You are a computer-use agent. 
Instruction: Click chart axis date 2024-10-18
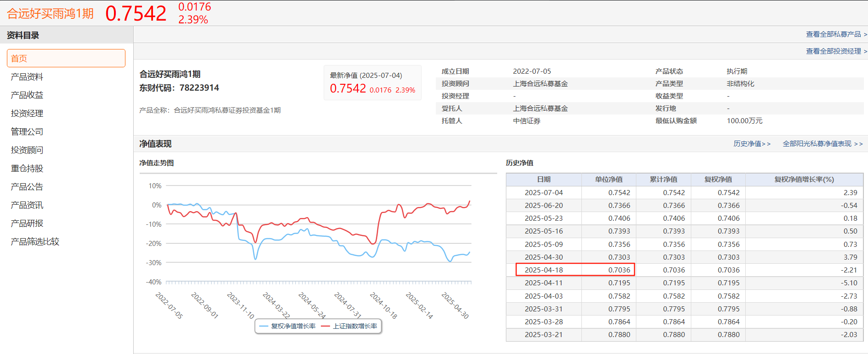click(383, 305)
